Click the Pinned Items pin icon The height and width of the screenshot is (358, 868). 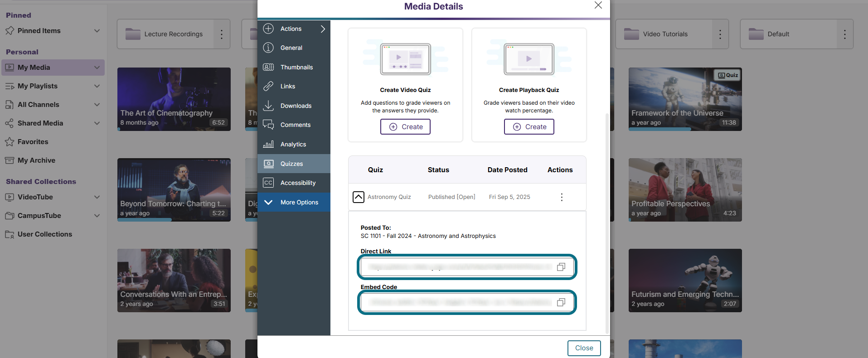click(x=10, y=31)
